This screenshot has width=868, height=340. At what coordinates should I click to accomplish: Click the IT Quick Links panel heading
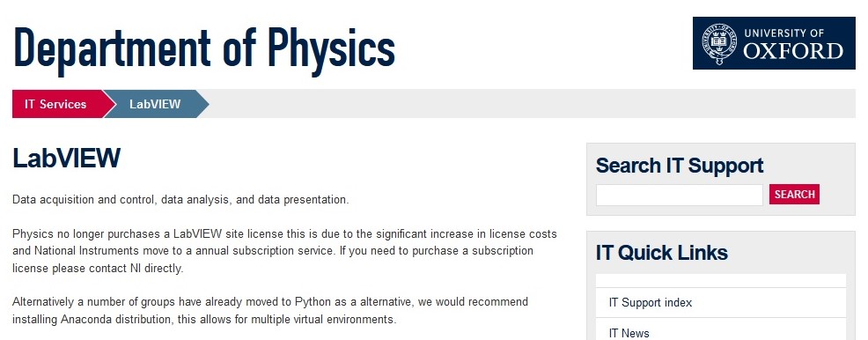(x=661, y=253)
